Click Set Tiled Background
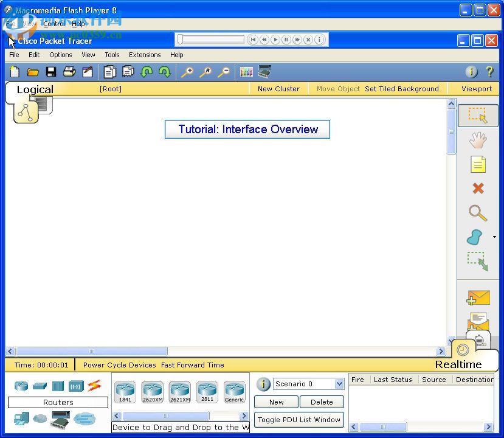The width and height of the screenshot is (504, 438). pyautogui.click(x=402, y=89)
